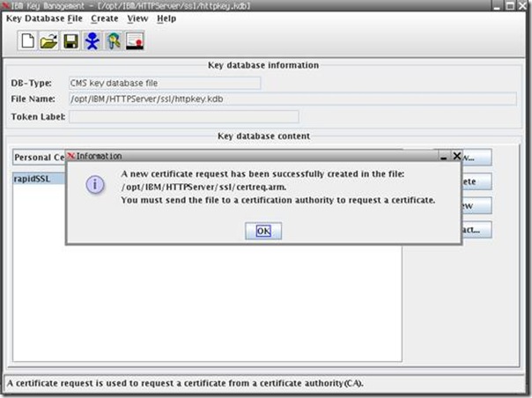This screenshot has height=398, width=532.
Task: Close the Information dialog with the X
Action: click(x=456, y=156)
